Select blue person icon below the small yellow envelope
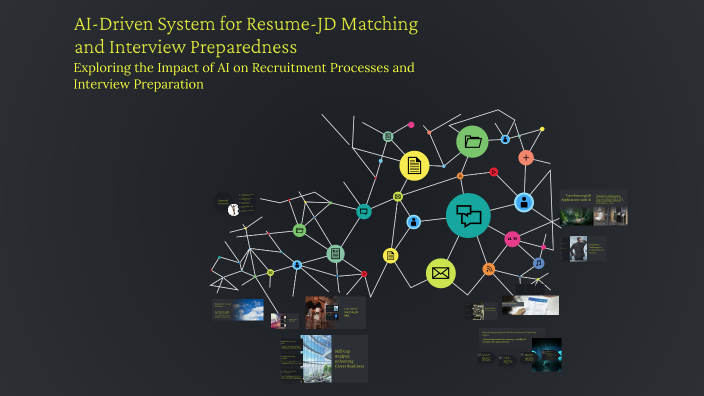Screen dimensions: 704x396 pyautogui.click(x=414, y=221)
